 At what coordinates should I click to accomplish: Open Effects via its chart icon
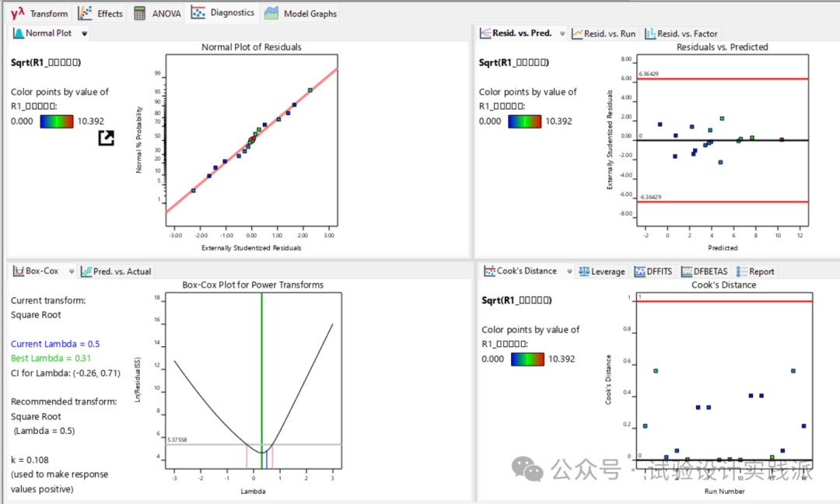[85, 13]
